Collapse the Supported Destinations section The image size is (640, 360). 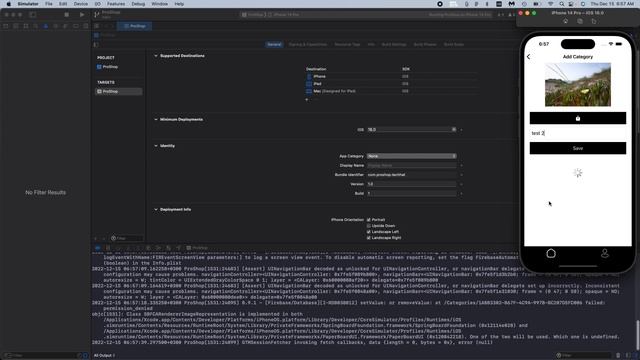(x=156, y=56)
